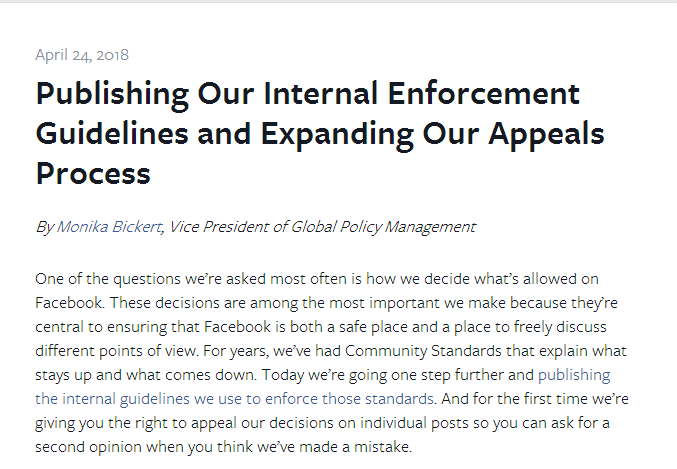
Task: Click the line starting 'central to ensuring'
Action: click(321, 327)
